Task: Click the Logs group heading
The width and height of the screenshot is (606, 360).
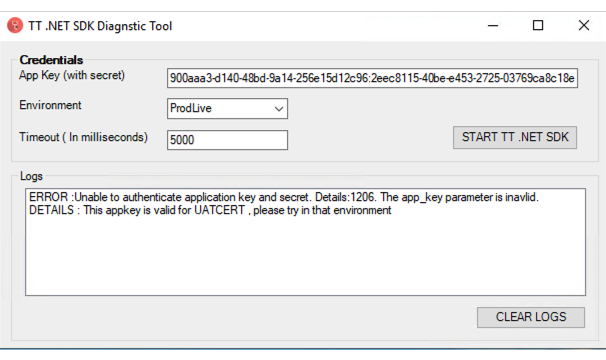Action: 31,176
